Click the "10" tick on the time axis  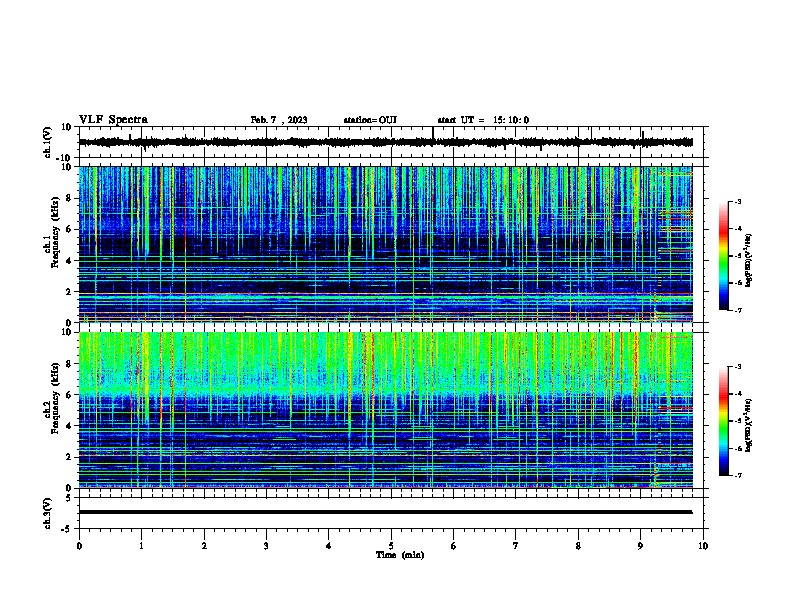tap(703, 546)
